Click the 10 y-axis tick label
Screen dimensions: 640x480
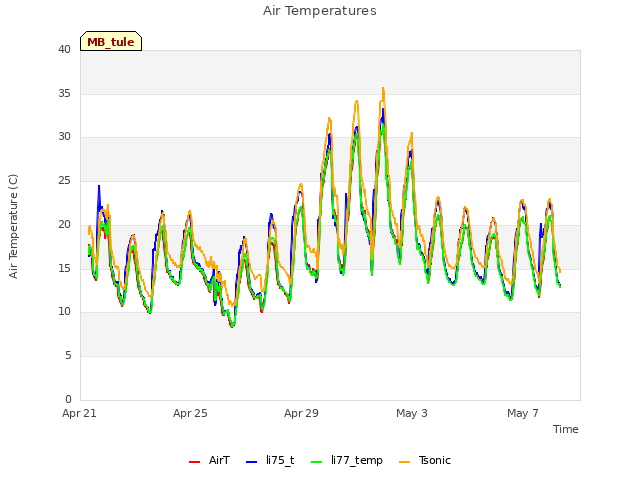[x=64, y=312]
